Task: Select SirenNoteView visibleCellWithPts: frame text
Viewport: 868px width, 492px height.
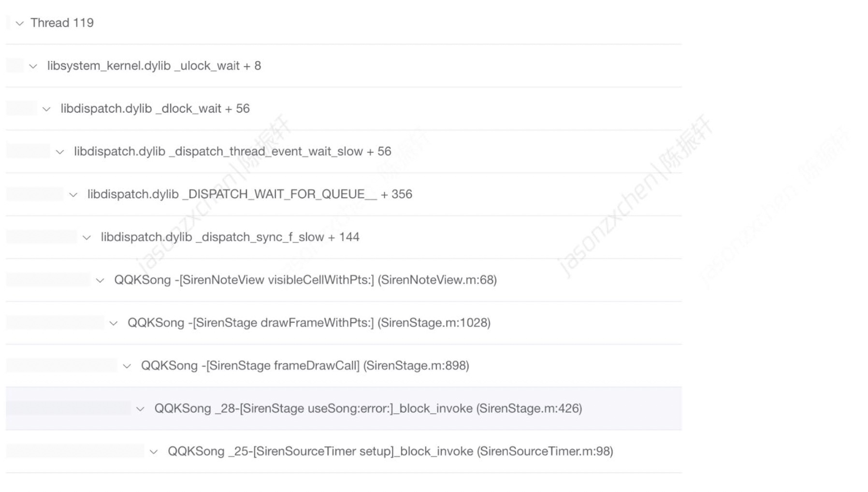Action: point(305,280)
